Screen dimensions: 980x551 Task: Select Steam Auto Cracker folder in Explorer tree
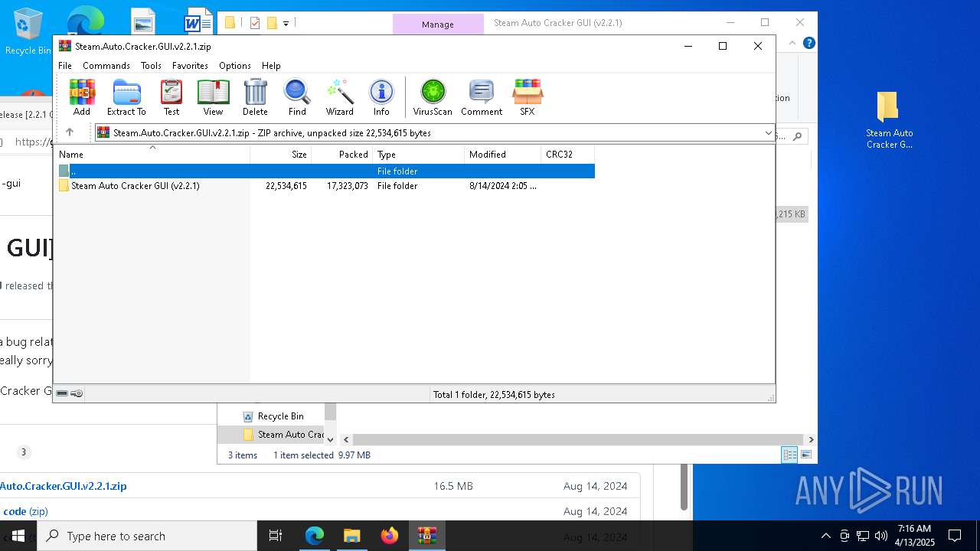tap(283, 435)
